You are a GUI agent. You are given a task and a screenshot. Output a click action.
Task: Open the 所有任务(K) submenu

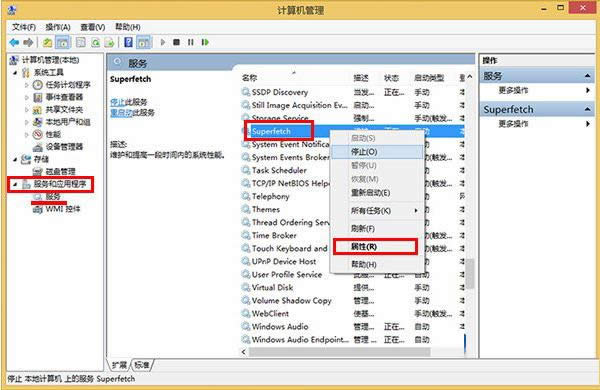377,211
